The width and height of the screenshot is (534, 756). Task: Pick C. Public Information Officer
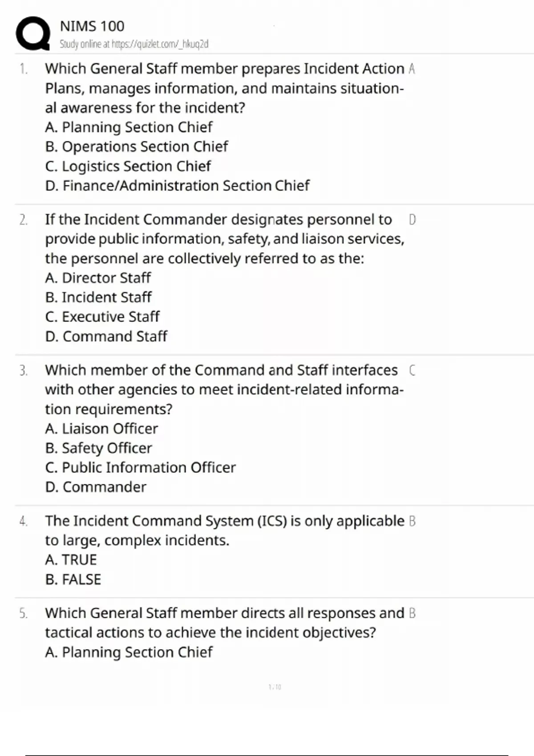pos(140,467)
